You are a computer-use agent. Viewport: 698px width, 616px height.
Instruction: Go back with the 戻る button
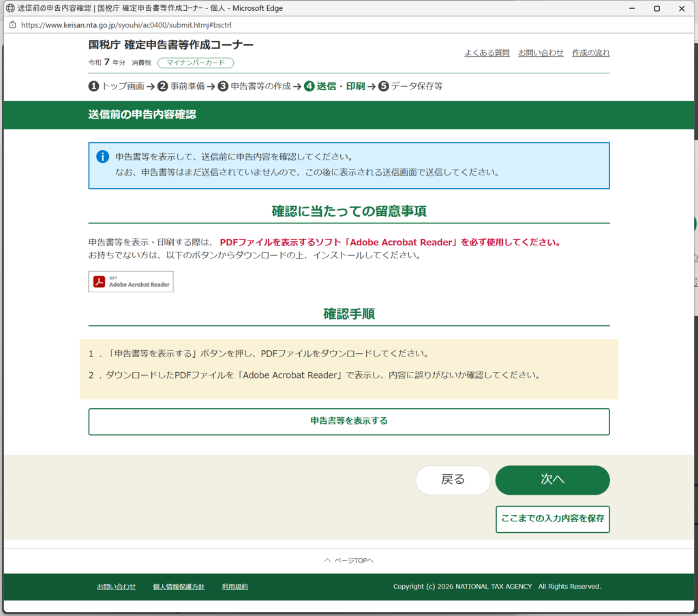pos(453,480)
